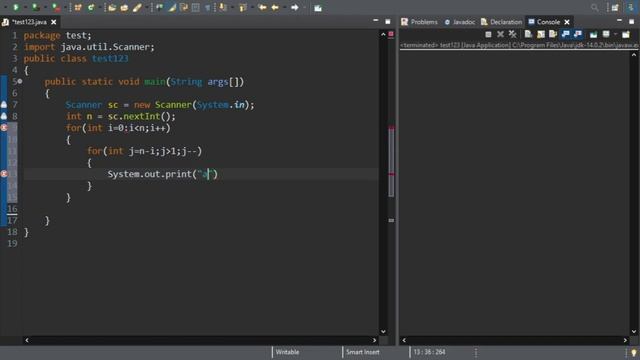Click the error marker beside System.out.print line

pos(4,174)
